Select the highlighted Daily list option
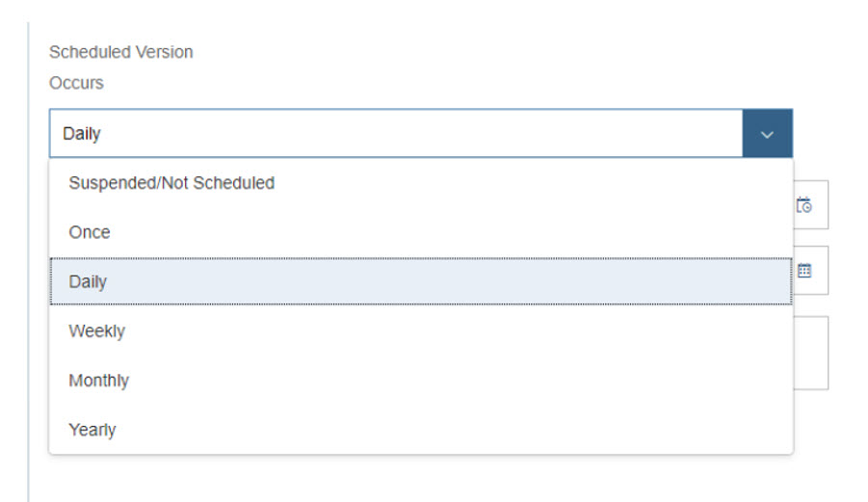The image size is (868, 502). click(x=421, y=281)
